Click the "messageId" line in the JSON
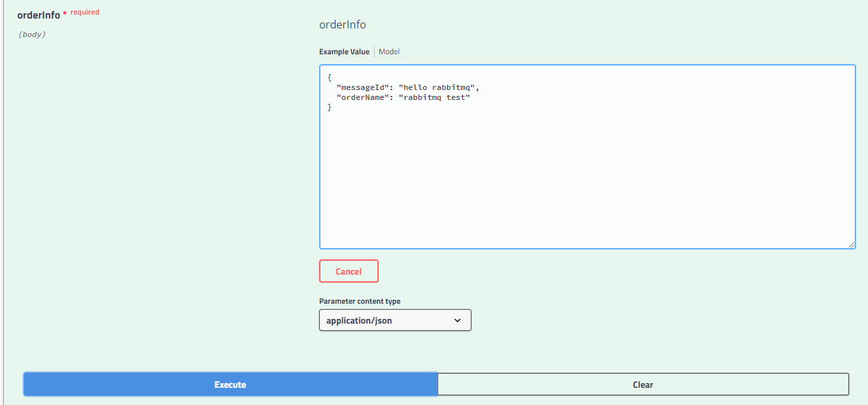This screenshot has height=405, width=868. click(408, 87)
